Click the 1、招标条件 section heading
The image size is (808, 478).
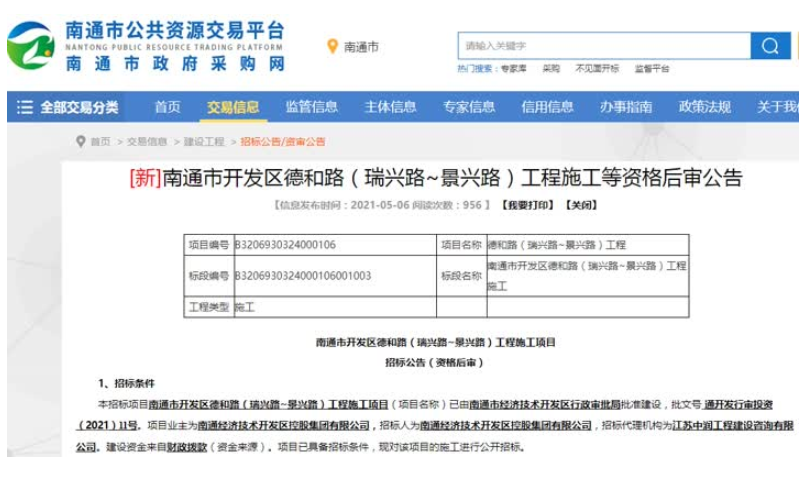(126, 383)
